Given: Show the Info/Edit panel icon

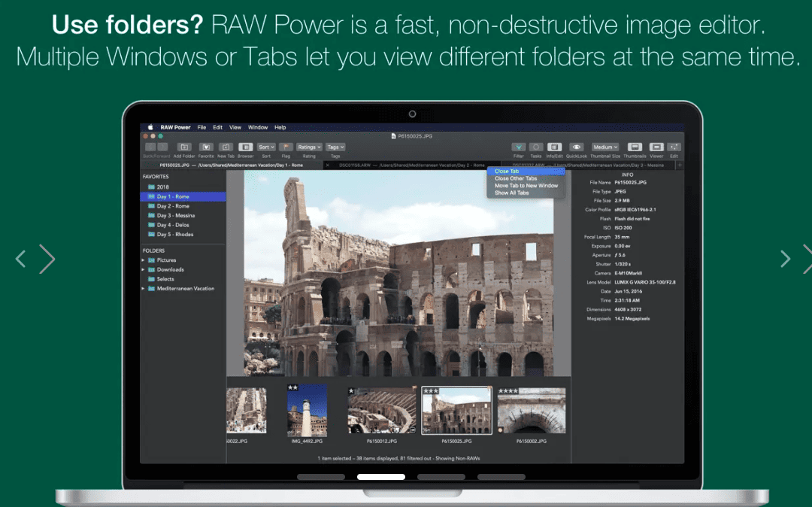Looking at the screenshot, I should (554, 147).
